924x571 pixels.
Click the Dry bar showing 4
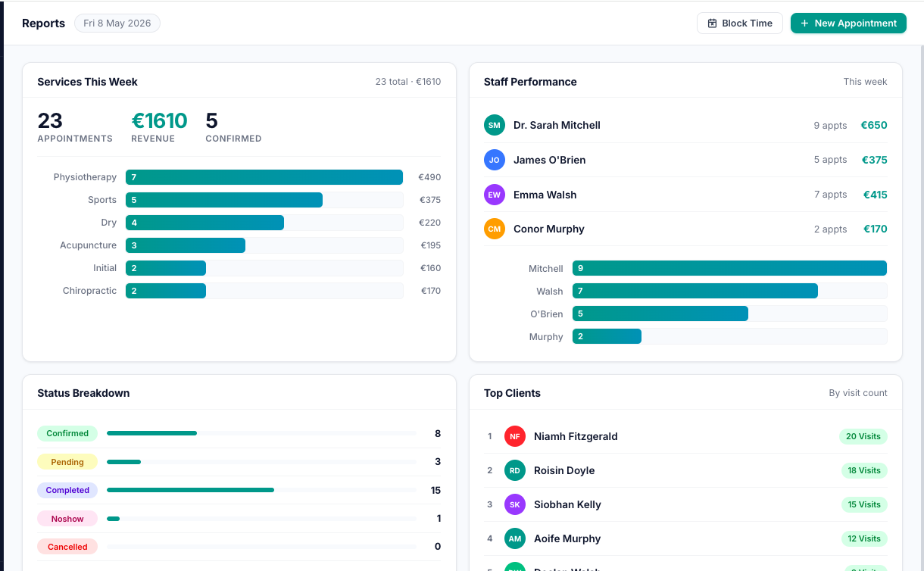204,223
